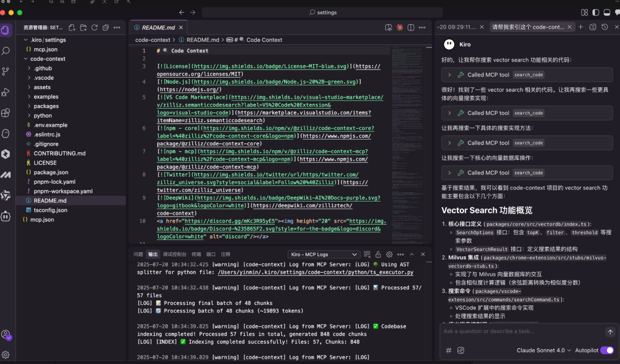Open the settings command search box

[x=322, y=12]
